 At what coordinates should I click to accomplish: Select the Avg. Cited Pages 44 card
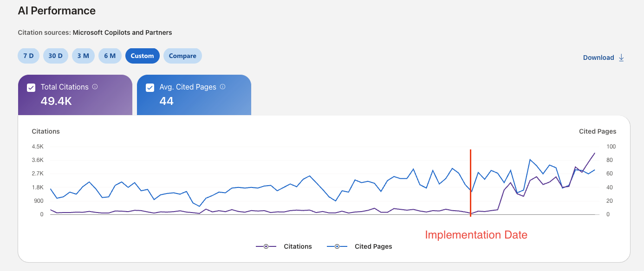point(194,95)
